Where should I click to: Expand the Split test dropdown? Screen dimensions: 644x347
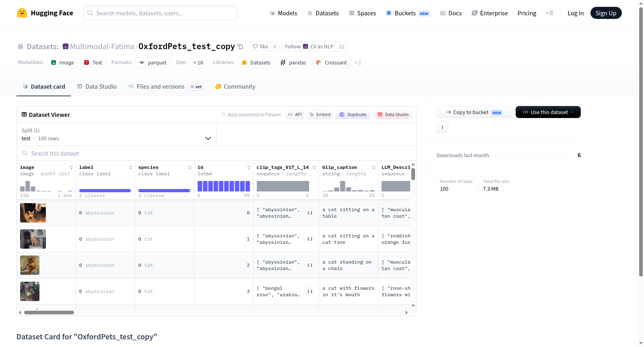117,134
